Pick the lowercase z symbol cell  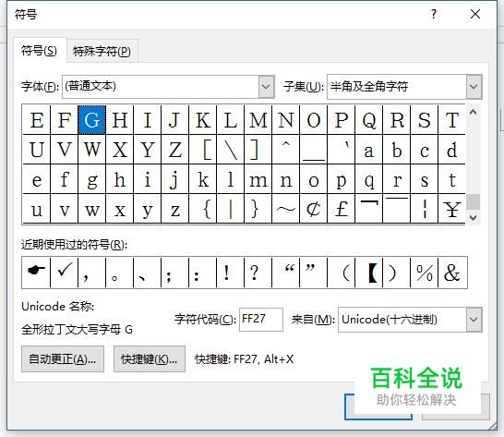click(174, 209)
